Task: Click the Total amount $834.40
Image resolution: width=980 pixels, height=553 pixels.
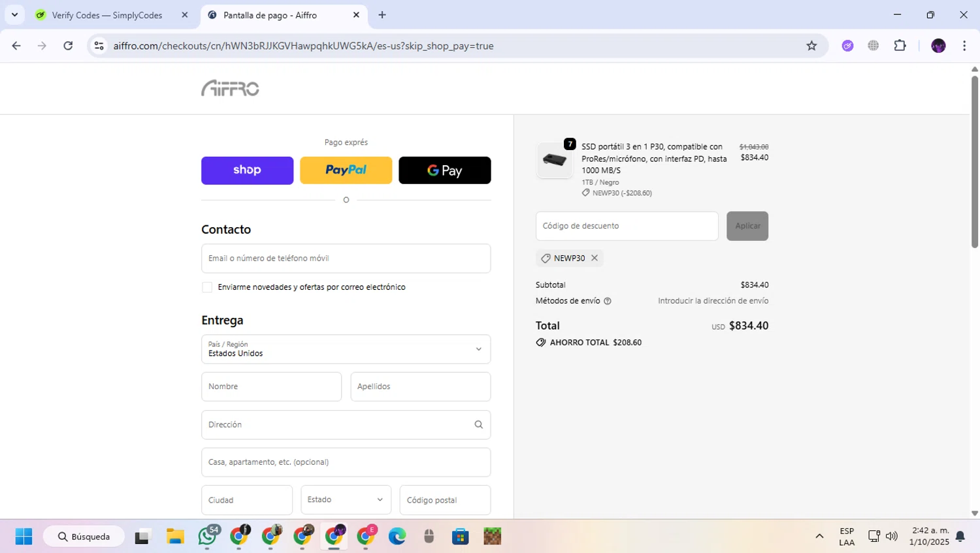Action: [749, 326]
